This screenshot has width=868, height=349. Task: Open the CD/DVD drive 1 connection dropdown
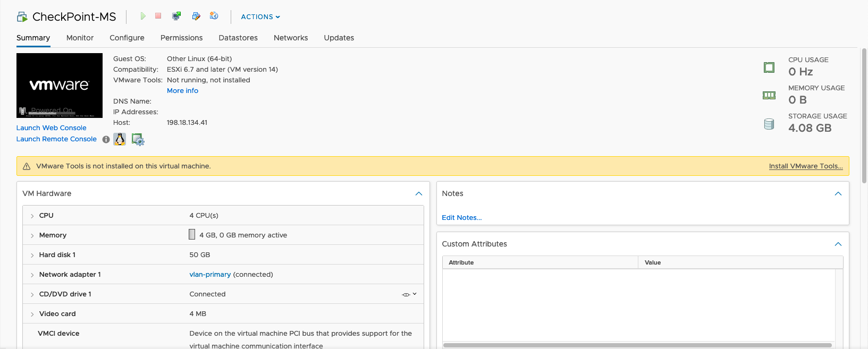click(409, 294)
